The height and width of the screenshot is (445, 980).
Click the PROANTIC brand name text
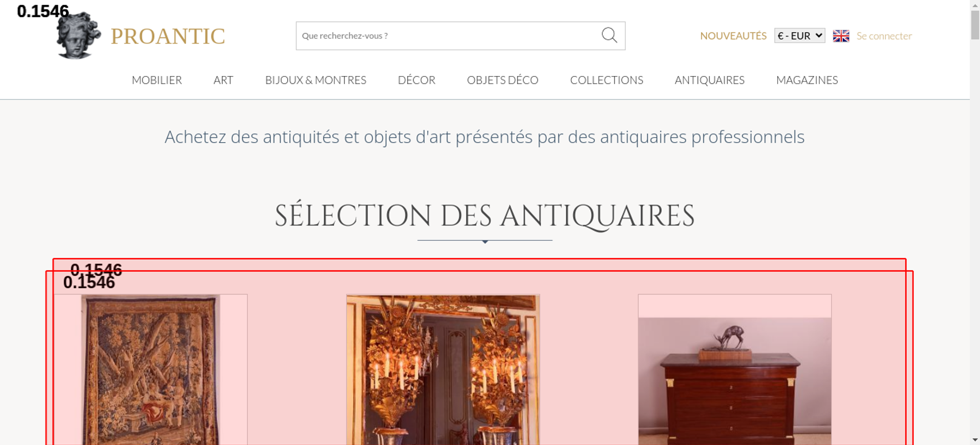[x=168, y=36]
